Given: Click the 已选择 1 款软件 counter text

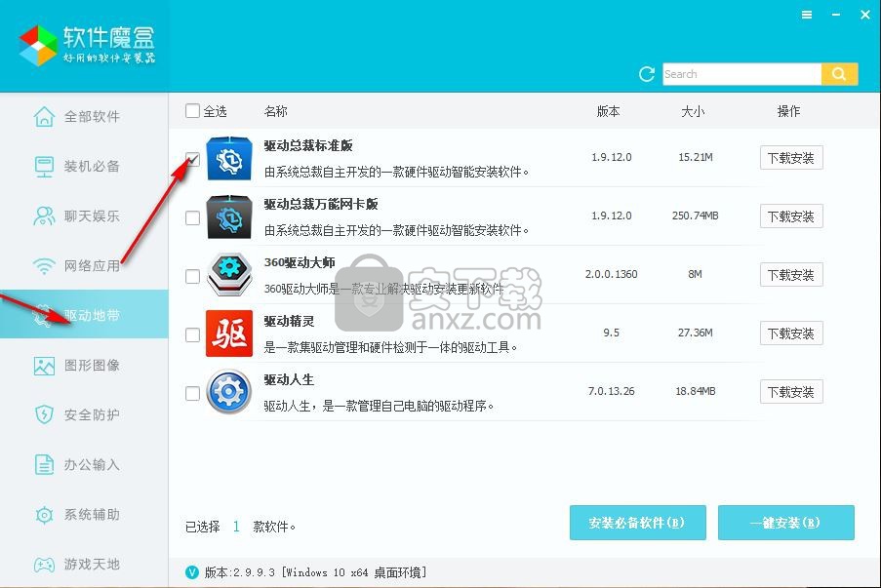Looking at the screenshot, I should tap(240, 527).
